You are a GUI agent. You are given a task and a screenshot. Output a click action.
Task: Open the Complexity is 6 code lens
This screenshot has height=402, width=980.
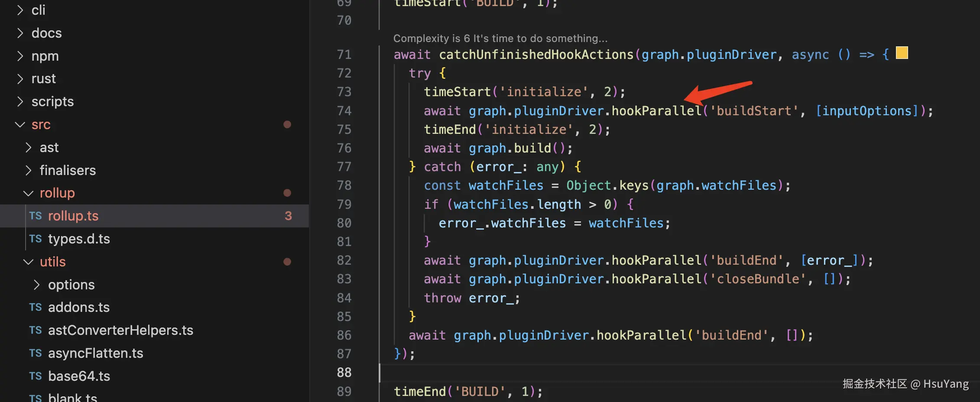coord(500,39)
